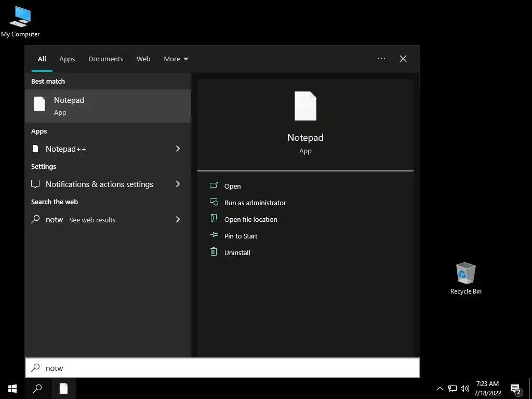The image size is (532, 399).
Task: Open the Notepad taskbar icon
Action: pyautogui.click(x=63, y=389)
